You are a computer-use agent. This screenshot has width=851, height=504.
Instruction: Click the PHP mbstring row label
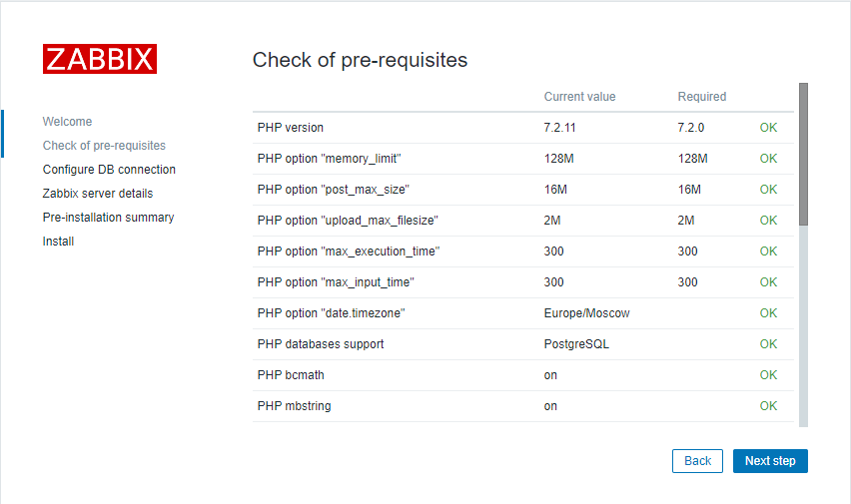(295, 406)
